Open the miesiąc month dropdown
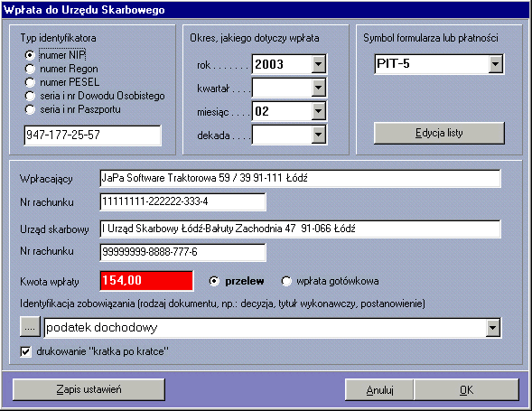This screenshot has height=411, width=532. pyautogui.click(x=318, y=111)
